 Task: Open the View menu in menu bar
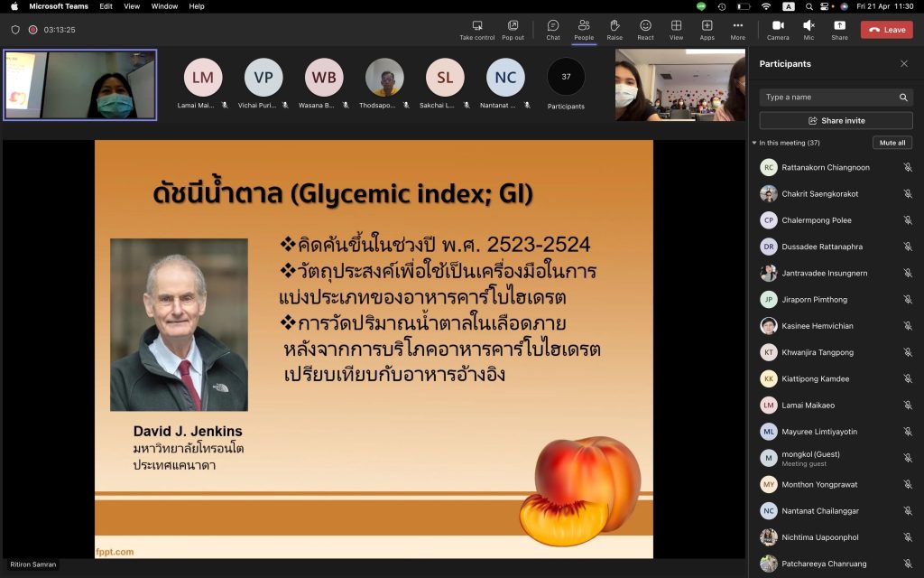(132, 6)
